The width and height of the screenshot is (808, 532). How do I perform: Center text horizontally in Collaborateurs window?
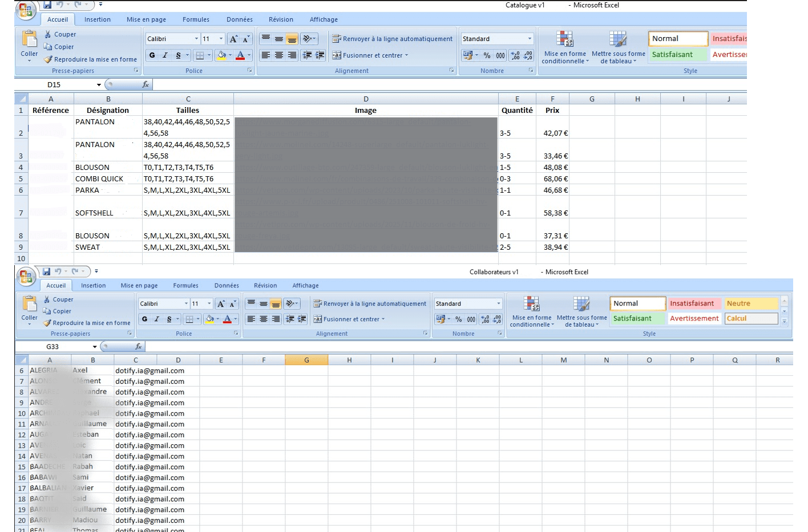click(263, 319)
